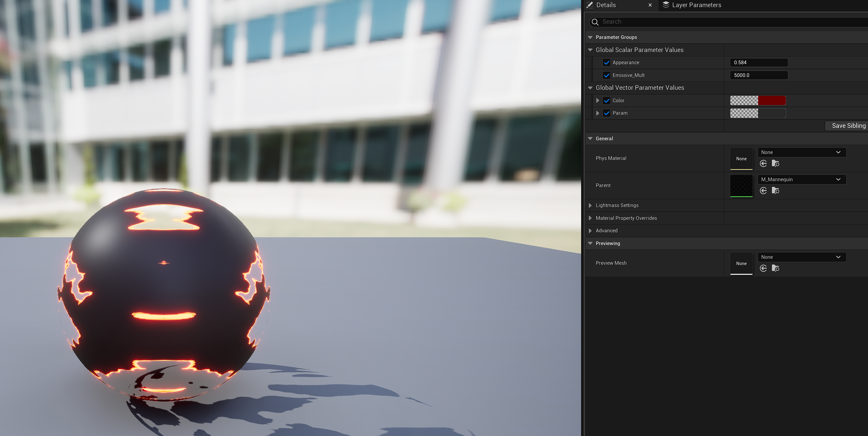868x436 pixels.
Task: Click the 'Phys Material' label
Action: (611, 158)
